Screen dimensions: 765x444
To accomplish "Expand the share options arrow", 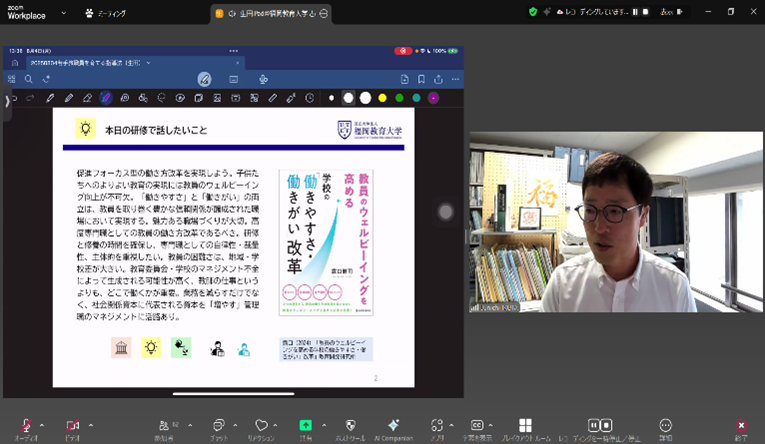I will tap(324, 425).
